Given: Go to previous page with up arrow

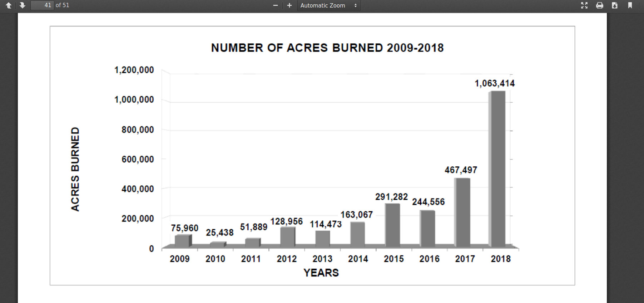Looking at the screenshot, I should [x=9, y=5].
